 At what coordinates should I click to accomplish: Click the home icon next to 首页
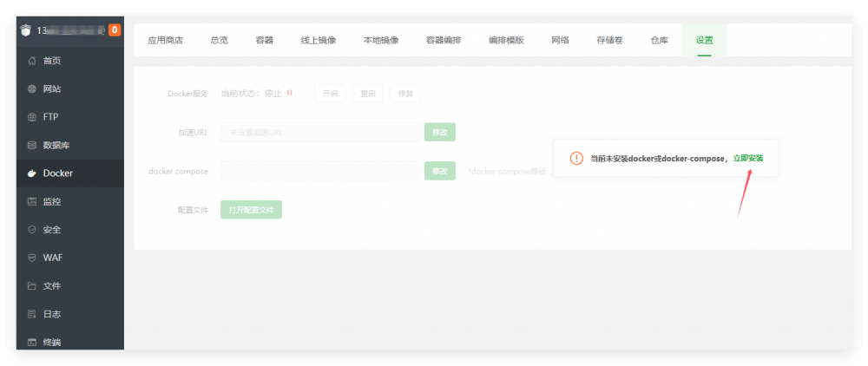point(32,61)
